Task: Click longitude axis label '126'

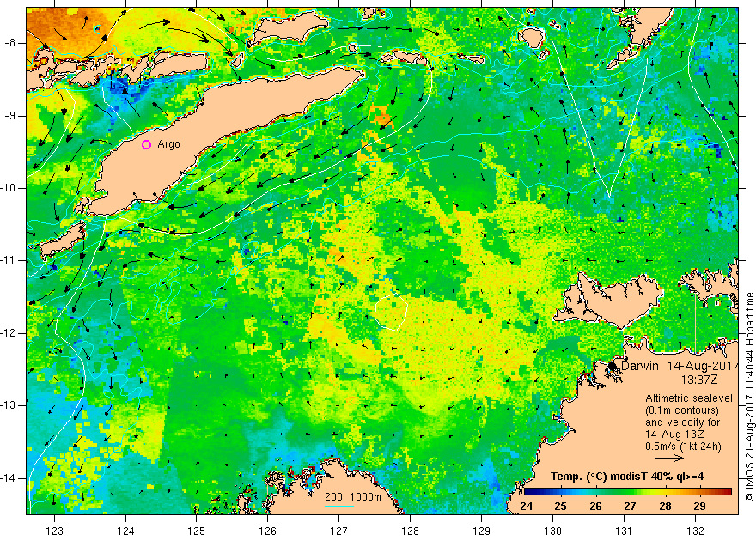Action: click(267, 531)
